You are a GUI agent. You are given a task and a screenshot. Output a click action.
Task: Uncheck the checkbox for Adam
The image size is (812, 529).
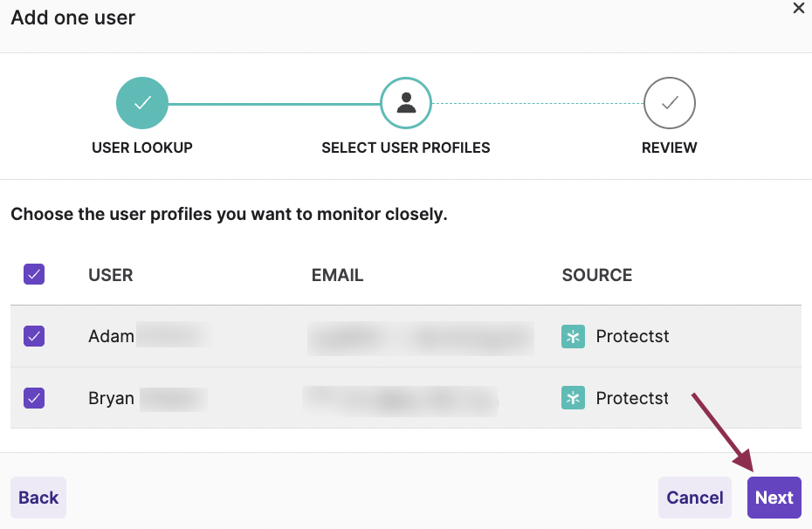click(x=34, y=336)
